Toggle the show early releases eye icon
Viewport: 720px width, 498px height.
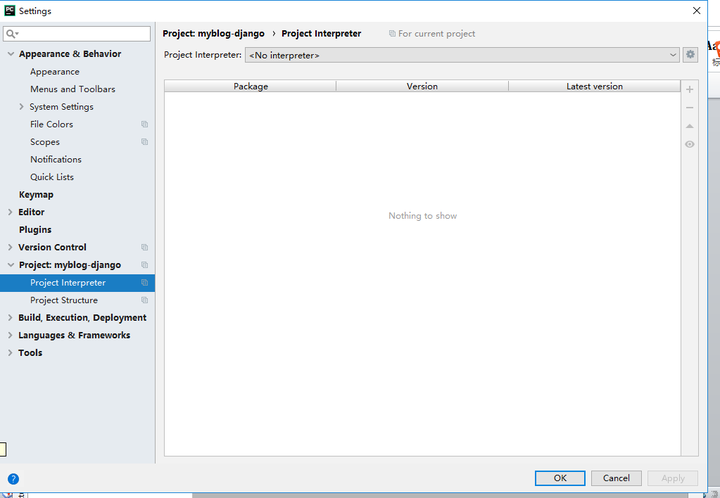[689, 144]
